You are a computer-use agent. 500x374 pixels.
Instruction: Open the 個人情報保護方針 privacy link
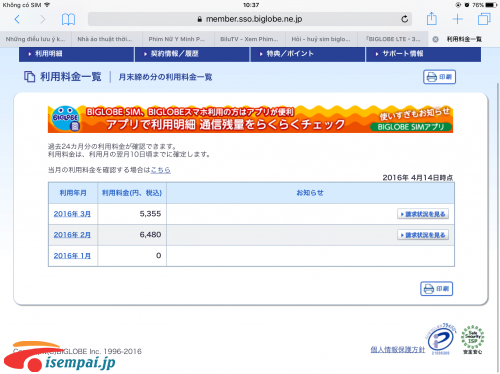click(x=398, y=350)
